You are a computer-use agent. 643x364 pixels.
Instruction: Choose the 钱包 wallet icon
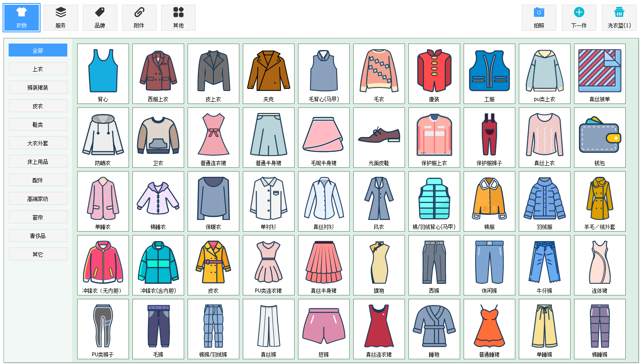[599, 138]
